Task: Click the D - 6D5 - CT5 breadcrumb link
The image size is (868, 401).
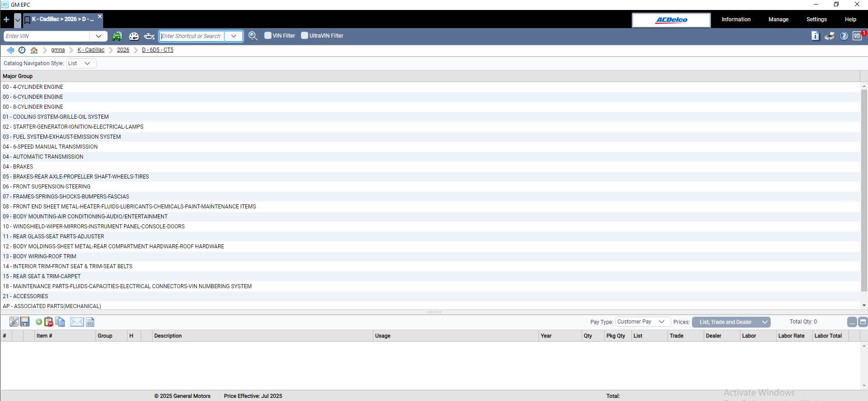Action: tap(157, 50)
